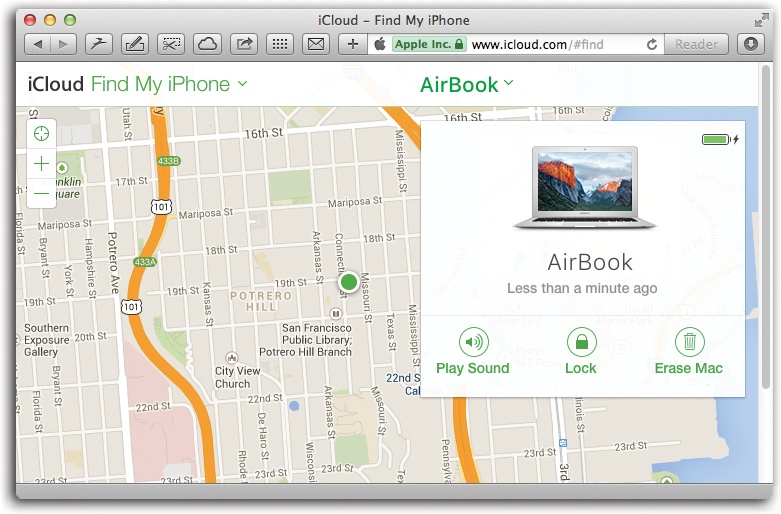781x514 pixels.
Task: Enter fullscreen with the corner arrows icon
Action: coord(762,20)
